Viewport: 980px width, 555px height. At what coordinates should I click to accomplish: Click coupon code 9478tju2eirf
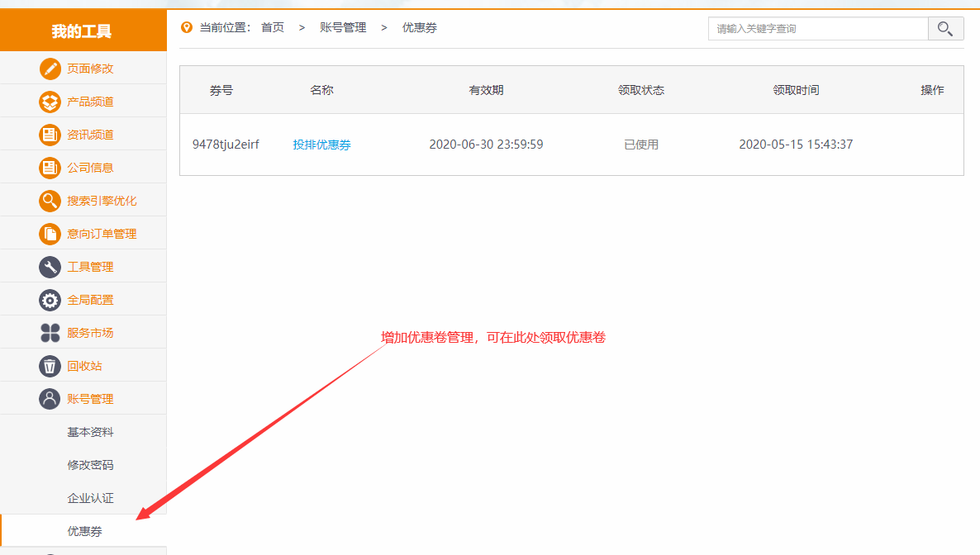pyautogui.click(x=226, y=145)
